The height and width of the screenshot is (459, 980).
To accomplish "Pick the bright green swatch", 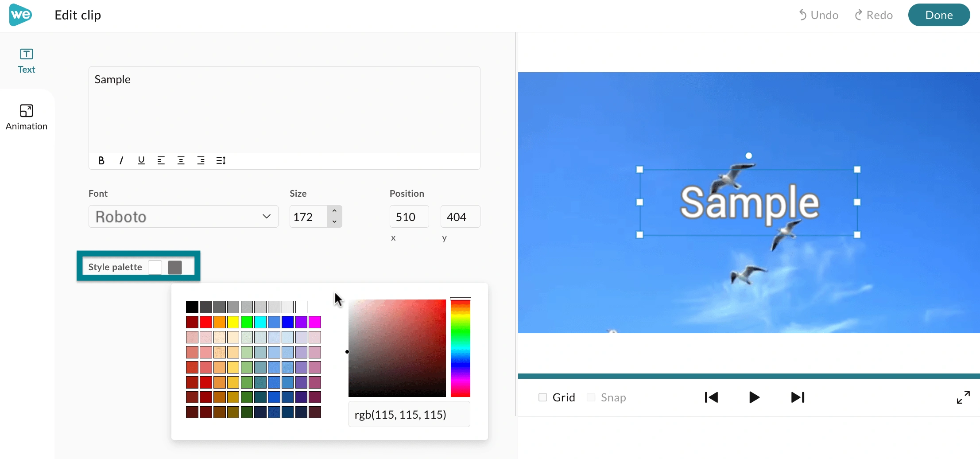I will [x=247, y=322].
